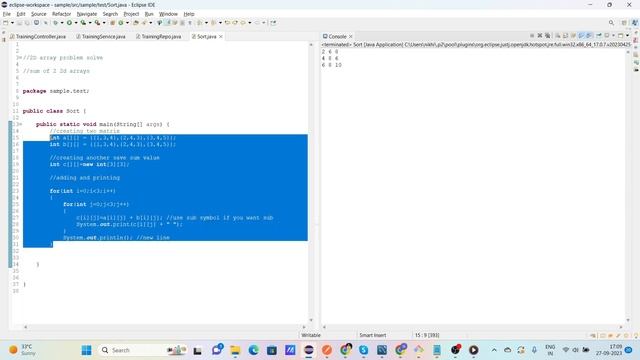
Task: Click the New Java Class icon
Action: pyautogui.click(x=120, y=23)
